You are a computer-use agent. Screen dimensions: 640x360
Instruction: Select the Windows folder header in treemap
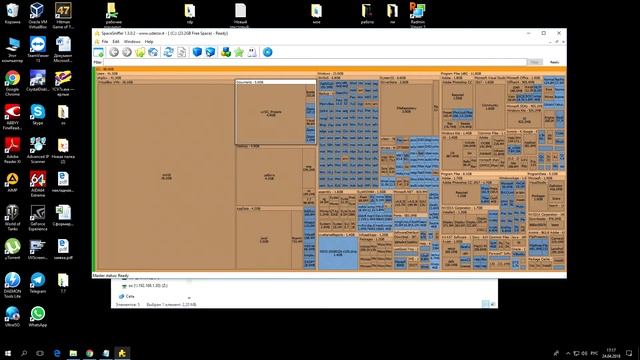point(378,73)
